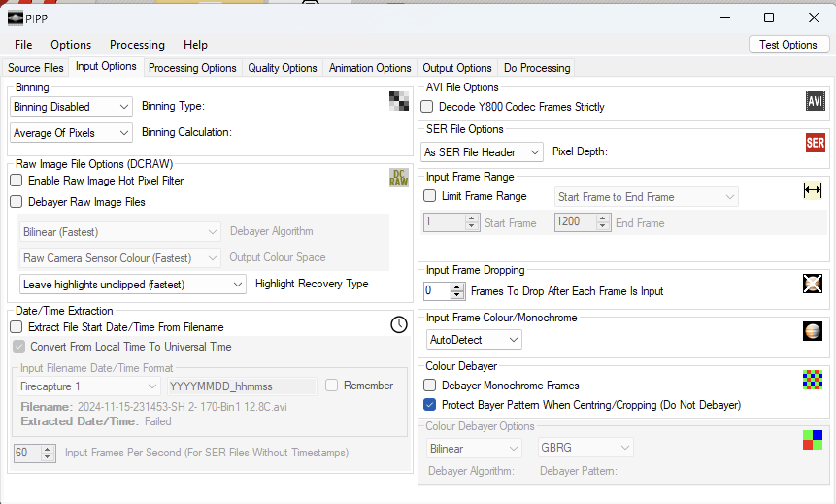The height and width of the screenshot is (504, 836).
Task: Expand the AutoDetect colour/monochrome dropdown
Action: coord(474,339)
